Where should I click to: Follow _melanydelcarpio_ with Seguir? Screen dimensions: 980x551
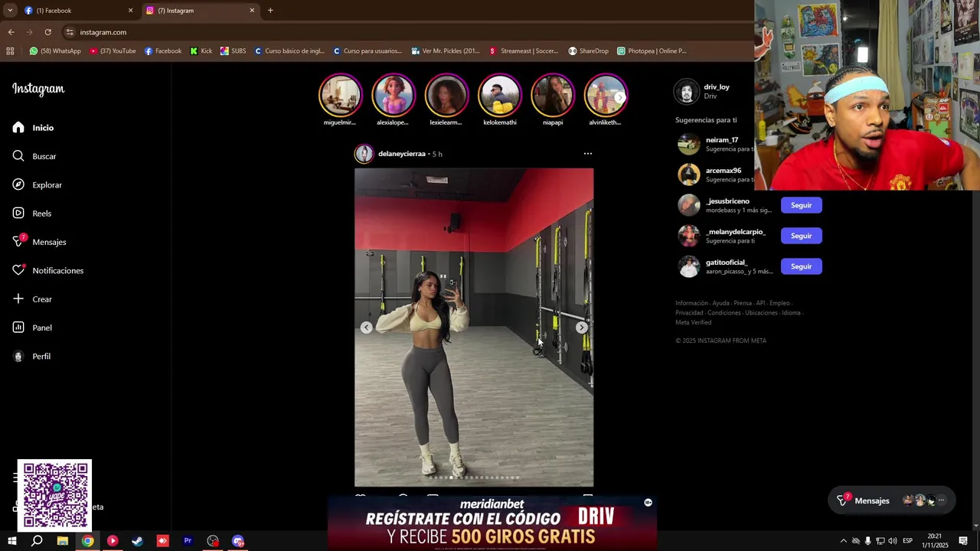tap(802, 236)
